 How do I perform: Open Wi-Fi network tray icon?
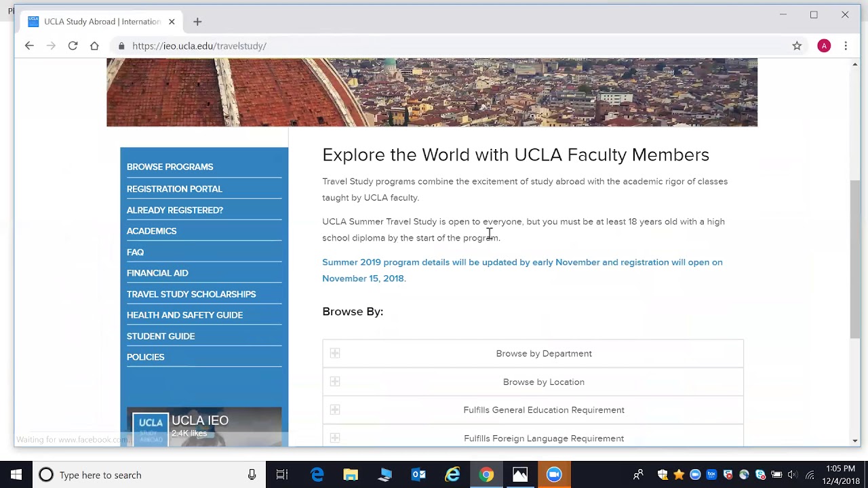click(x=810, y=475)
